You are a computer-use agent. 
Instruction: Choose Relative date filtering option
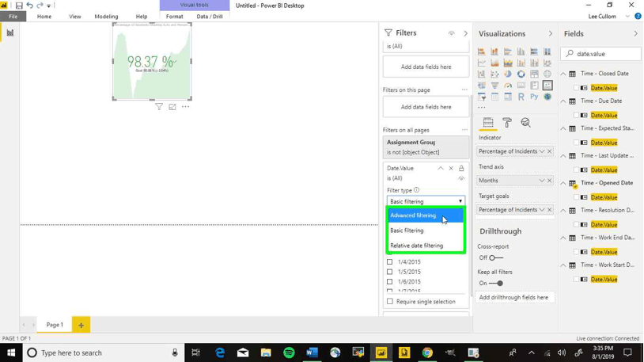(x=426, y=246)
